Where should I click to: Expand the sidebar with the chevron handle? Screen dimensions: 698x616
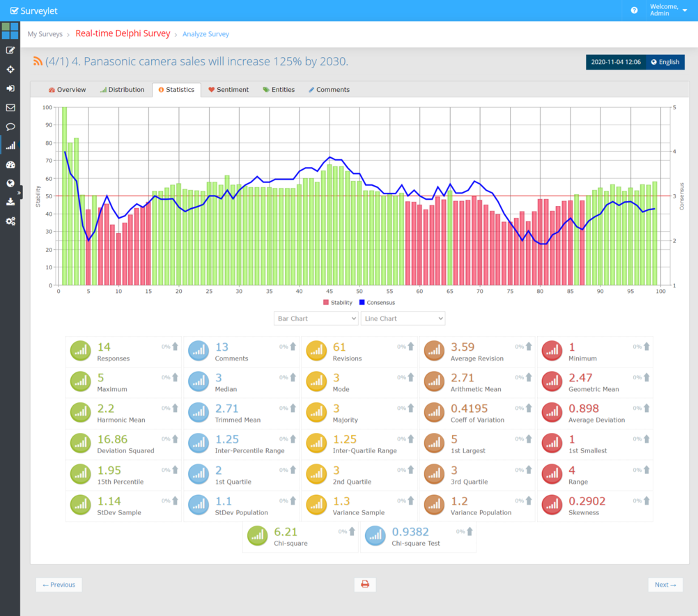point(20,192)
